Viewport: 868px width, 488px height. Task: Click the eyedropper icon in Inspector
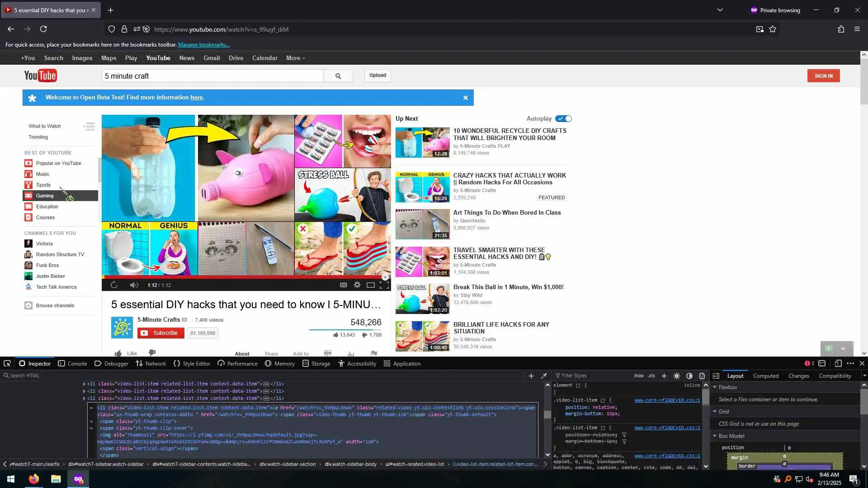click(x=544, y=376)
